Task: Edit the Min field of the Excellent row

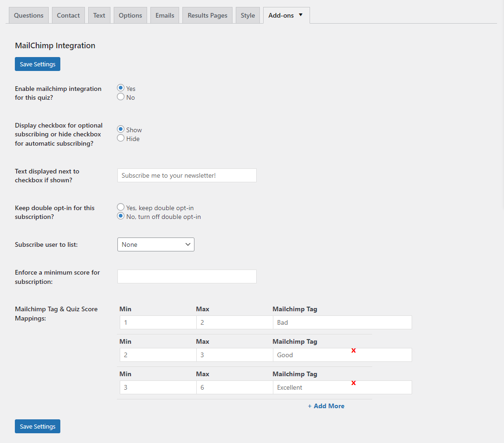Action: click(158, 387)
